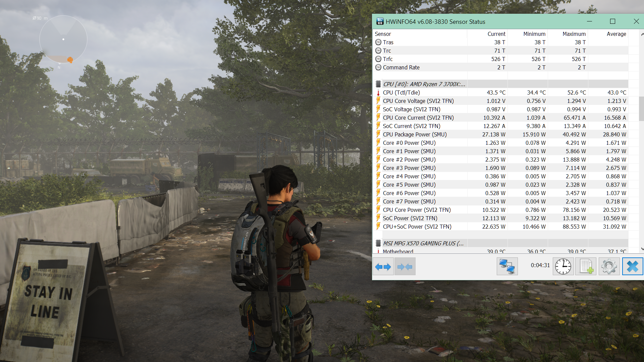
Task: Click the collapse columns arrows icon
Action: click(x=405, y=267)
